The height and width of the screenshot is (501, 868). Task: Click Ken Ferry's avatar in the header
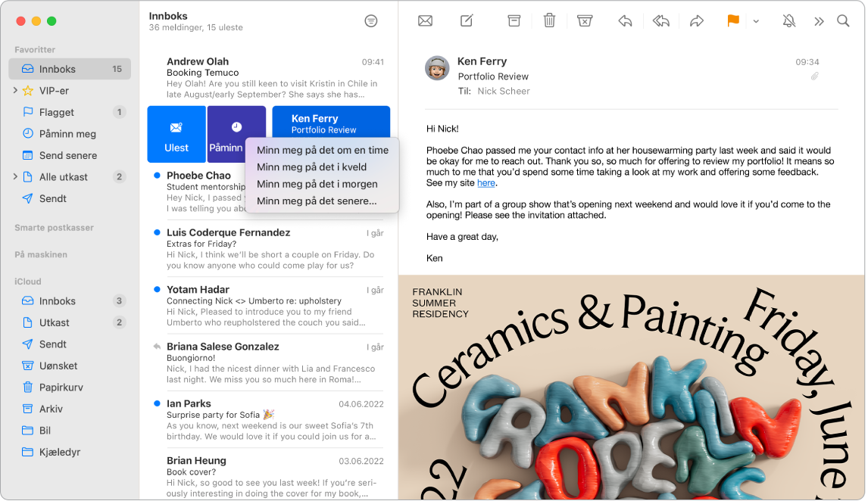pos(437,68)
